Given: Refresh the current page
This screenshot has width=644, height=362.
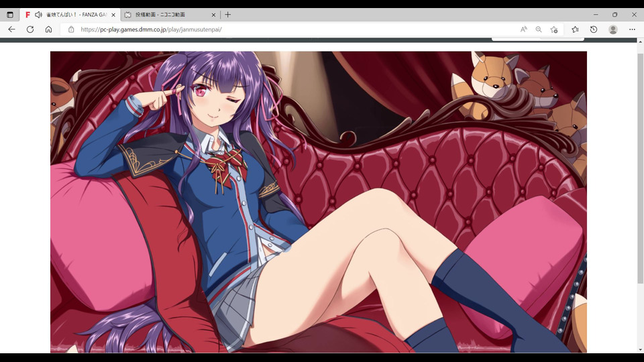Looking at the screenshot, I should [30, 29].
